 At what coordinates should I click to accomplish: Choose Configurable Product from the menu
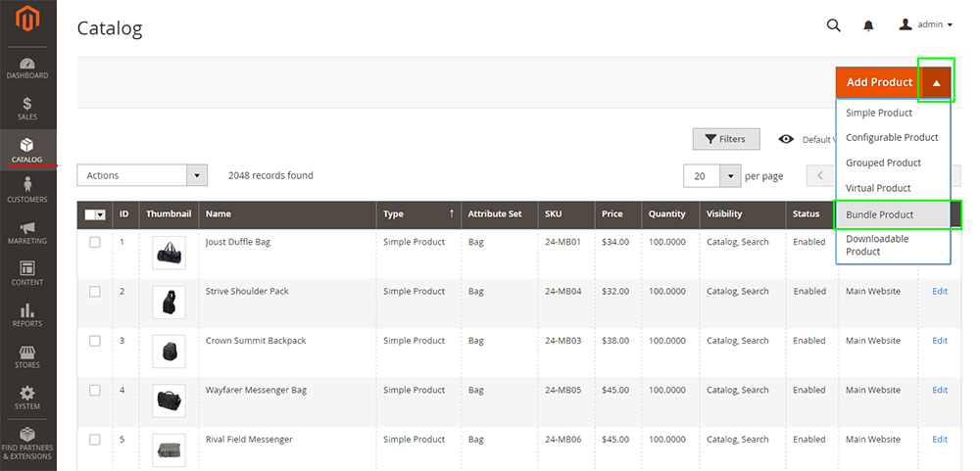[892, 137]
